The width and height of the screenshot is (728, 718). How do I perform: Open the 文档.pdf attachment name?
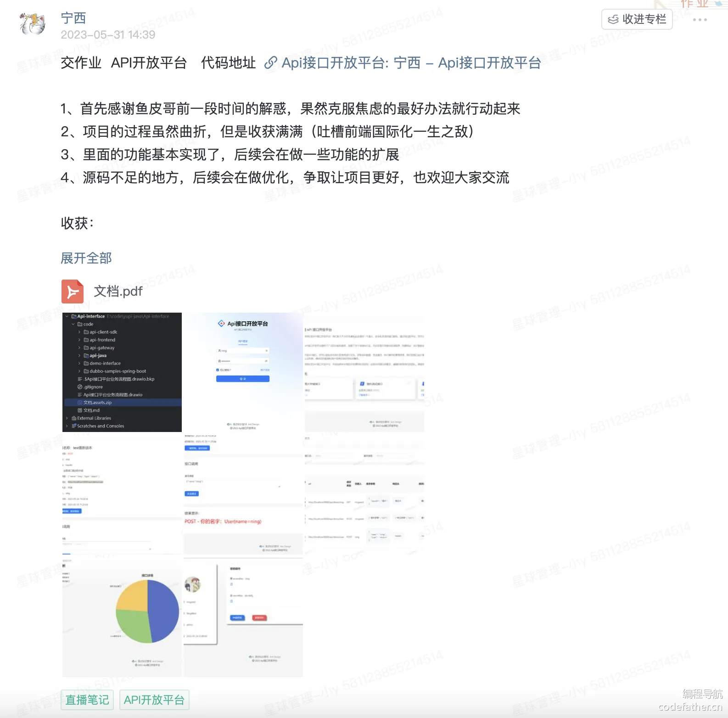coord(118,292)
